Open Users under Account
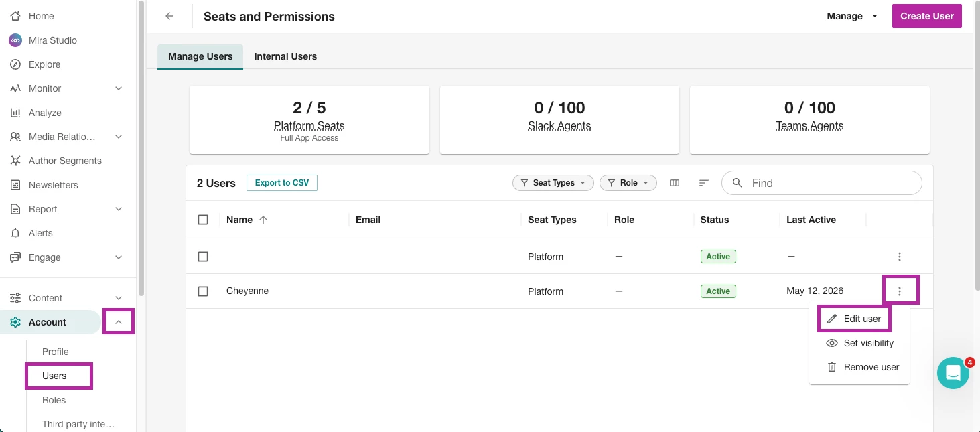The image size is (980, 432). pos(54,376)
